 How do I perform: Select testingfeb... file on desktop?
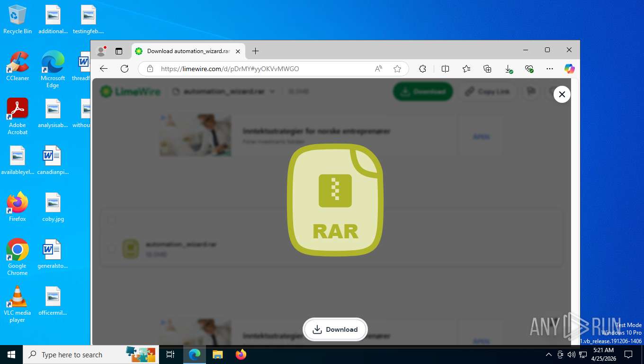point(88,19)
